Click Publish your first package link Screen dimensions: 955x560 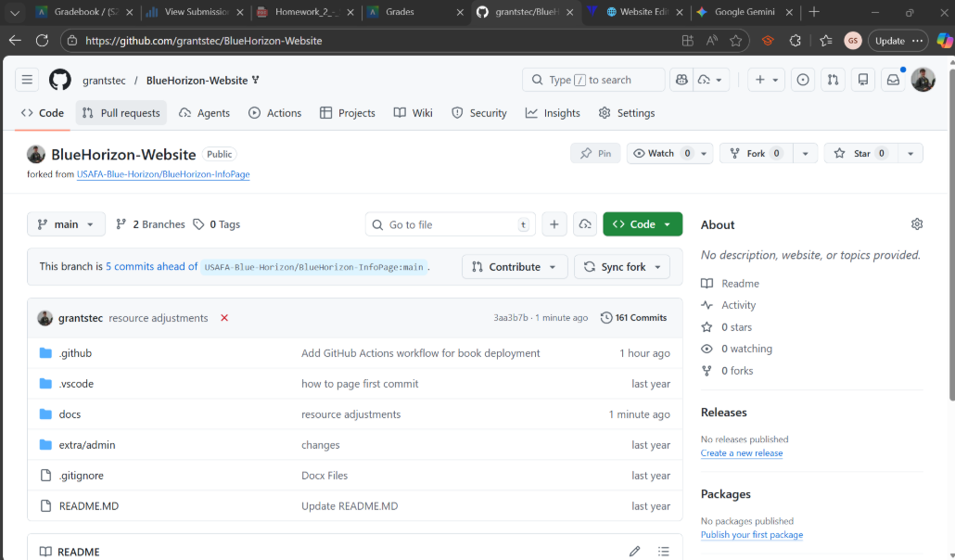752,534
